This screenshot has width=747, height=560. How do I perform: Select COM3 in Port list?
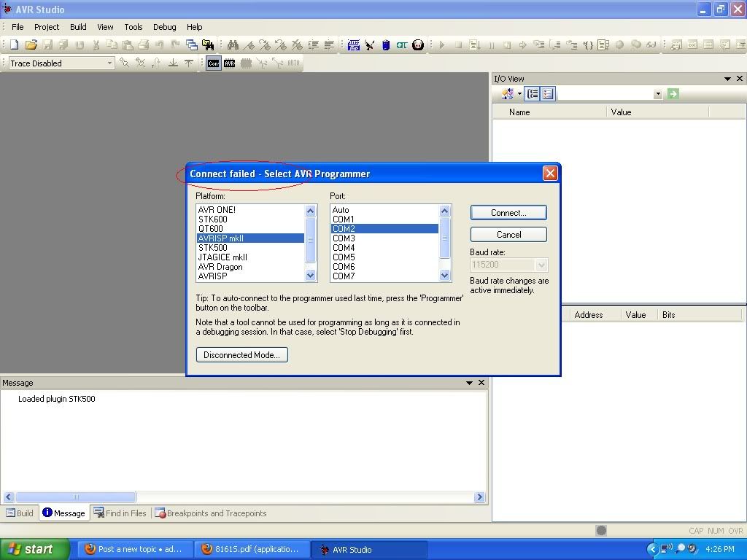coord(384,238)
